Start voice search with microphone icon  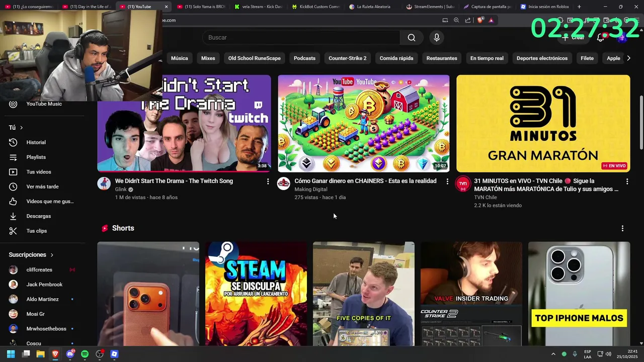tap(437, 38)
